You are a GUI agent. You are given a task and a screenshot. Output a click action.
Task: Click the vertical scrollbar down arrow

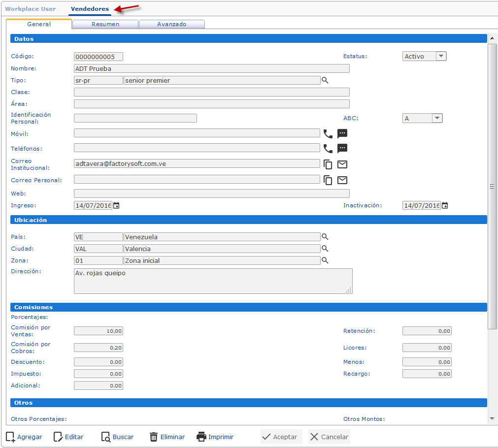(x=492, y=418)
